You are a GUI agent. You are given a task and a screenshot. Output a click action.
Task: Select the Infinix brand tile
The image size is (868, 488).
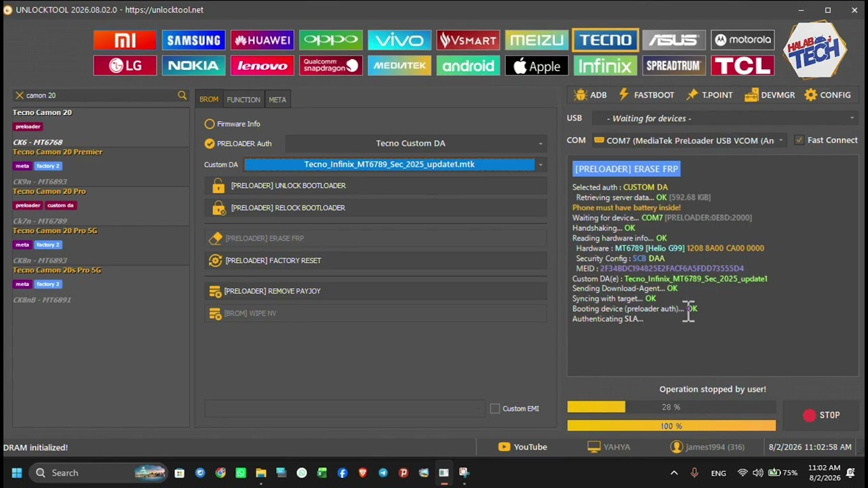(x=605, y=66)
